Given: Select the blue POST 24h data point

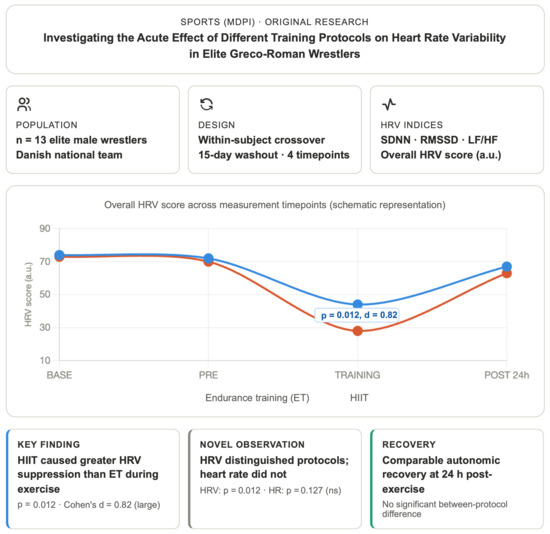Looking at the screenshot, I should tap(507, 267).
